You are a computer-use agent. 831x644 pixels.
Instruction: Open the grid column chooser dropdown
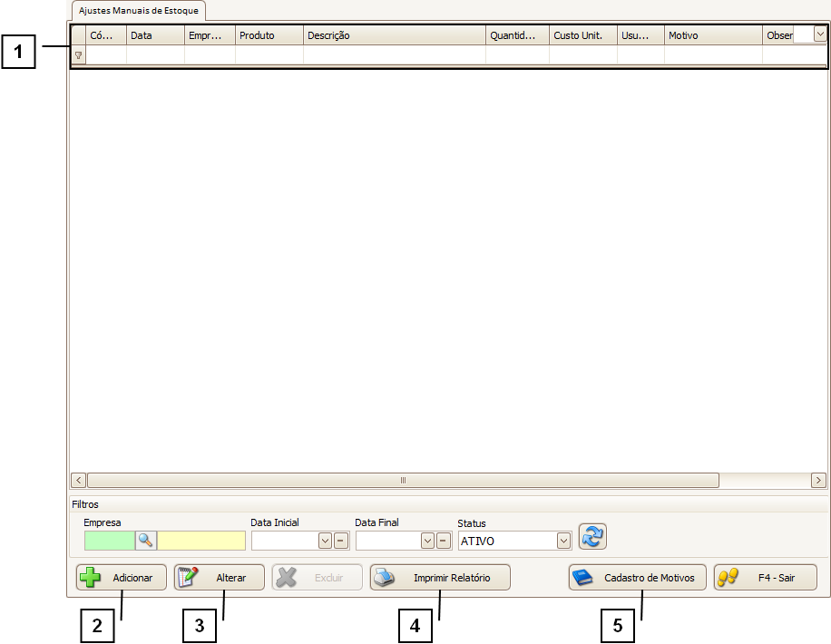(x=820, y=34)
